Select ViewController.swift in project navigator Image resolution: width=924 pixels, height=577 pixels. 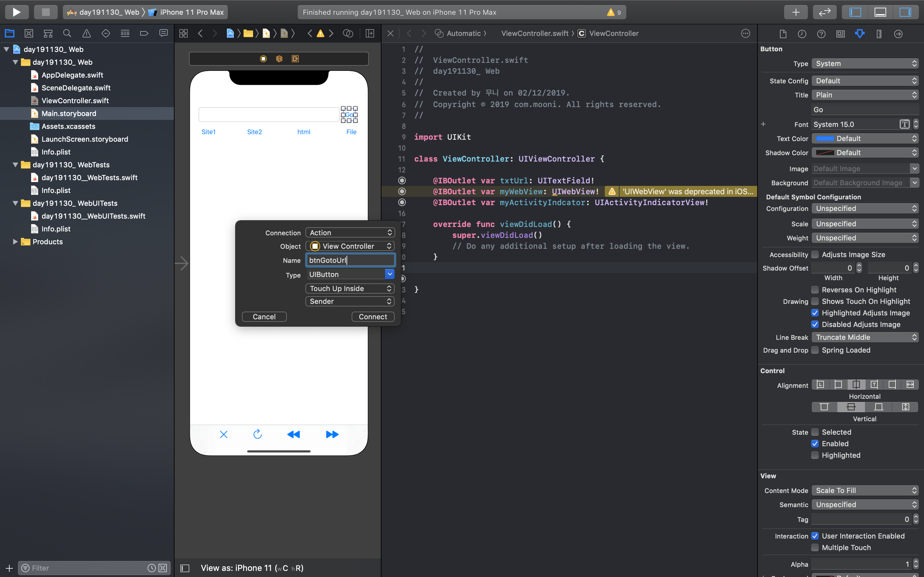pyautogui.click(x=75, y=101)
